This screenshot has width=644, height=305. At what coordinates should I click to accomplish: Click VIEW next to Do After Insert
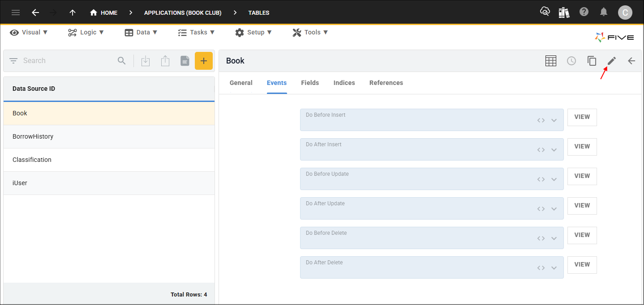pyautogui.click(x=582, y=147)
